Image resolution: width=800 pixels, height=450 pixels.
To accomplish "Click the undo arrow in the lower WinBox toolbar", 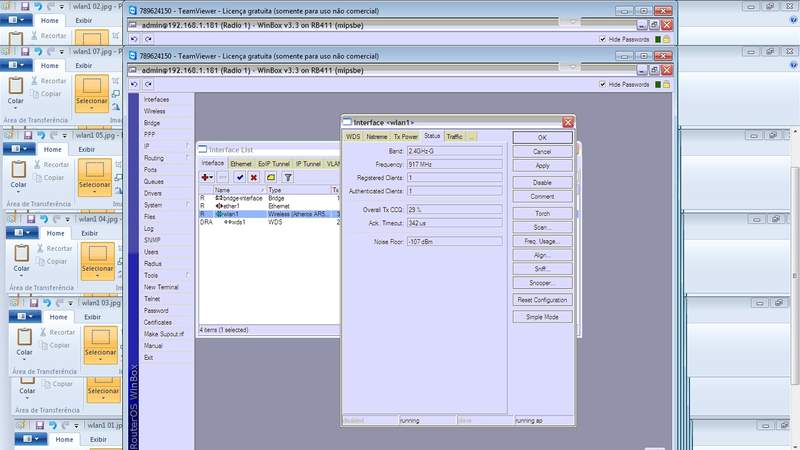I will [x=134, y=84].
